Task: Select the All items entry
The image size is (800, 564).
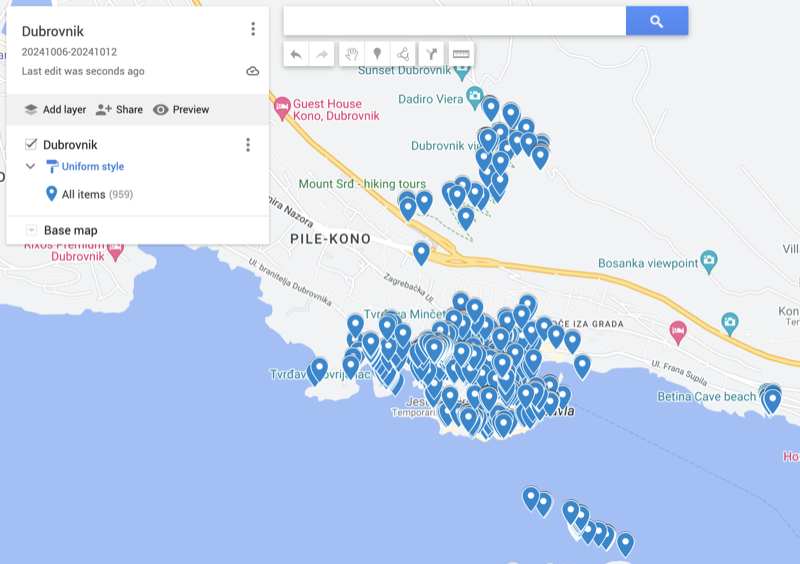Action: coord(83,194)
